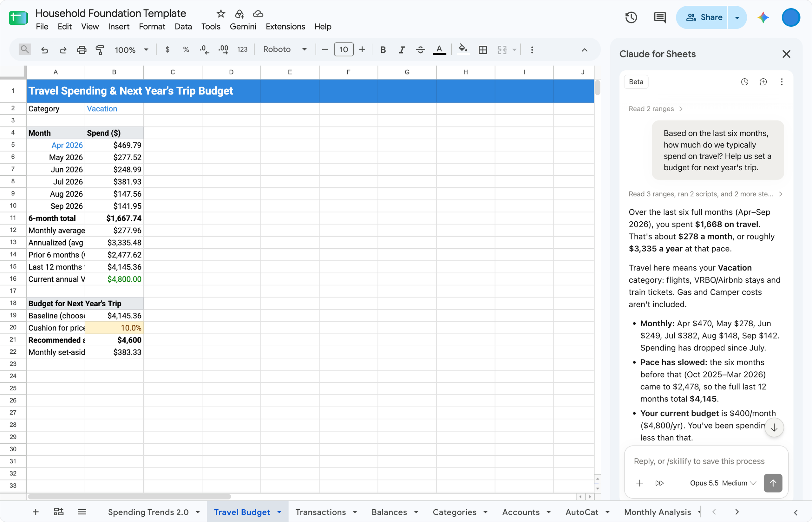
Task: Collapse the toolbar with up chevron
Action: coord(584,50)
